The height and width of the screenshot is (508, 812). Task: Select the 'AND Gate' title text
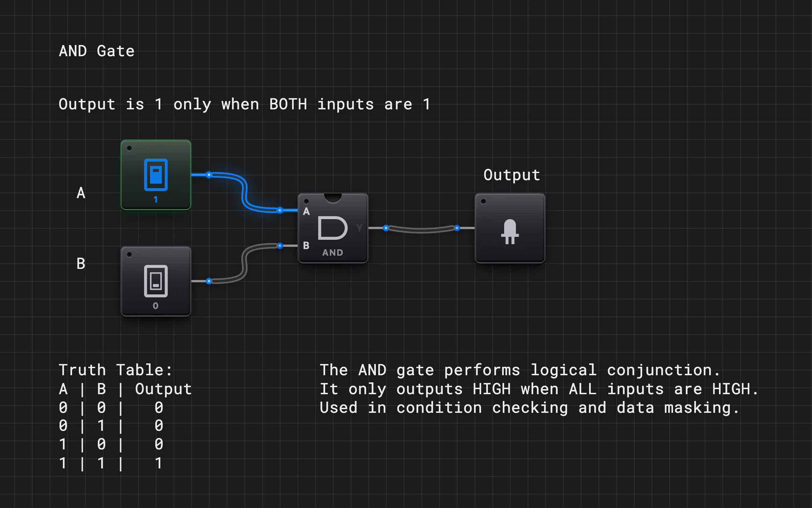point(97,51)
